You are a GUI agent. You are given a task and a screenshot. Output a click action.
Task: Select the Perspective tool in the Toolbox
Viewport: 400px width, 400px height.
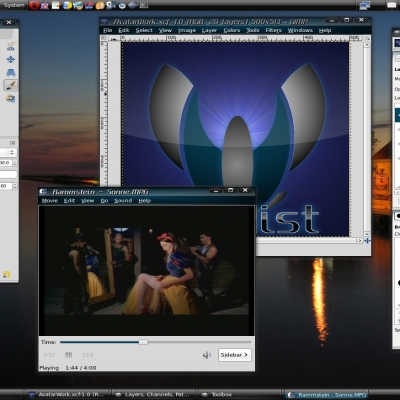(11, 72)
